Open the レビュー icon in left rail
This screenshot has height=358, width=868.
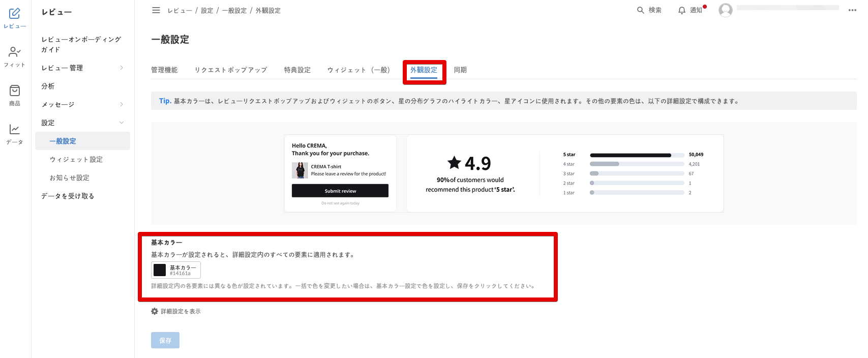click(15, 14)
